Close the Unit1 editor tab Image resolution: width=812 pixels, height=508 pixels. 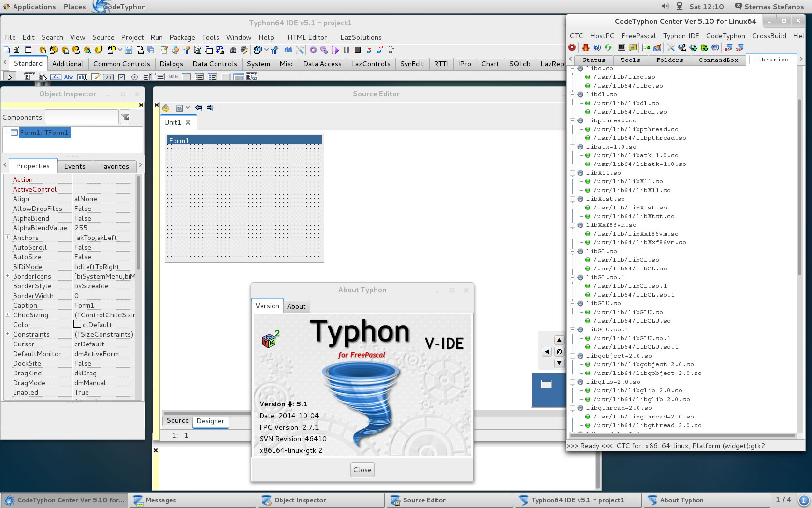point(188,122)
